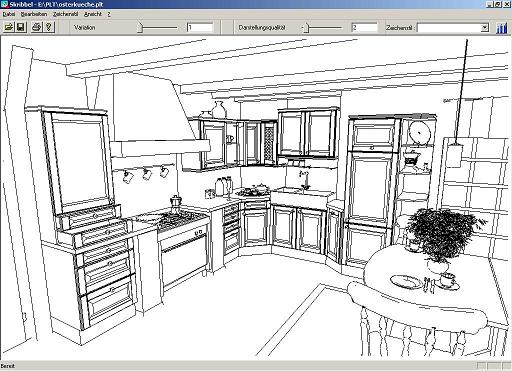Open the Zeichenstil menu
This screenshot has width=512, height=372.
pos(66,14)
